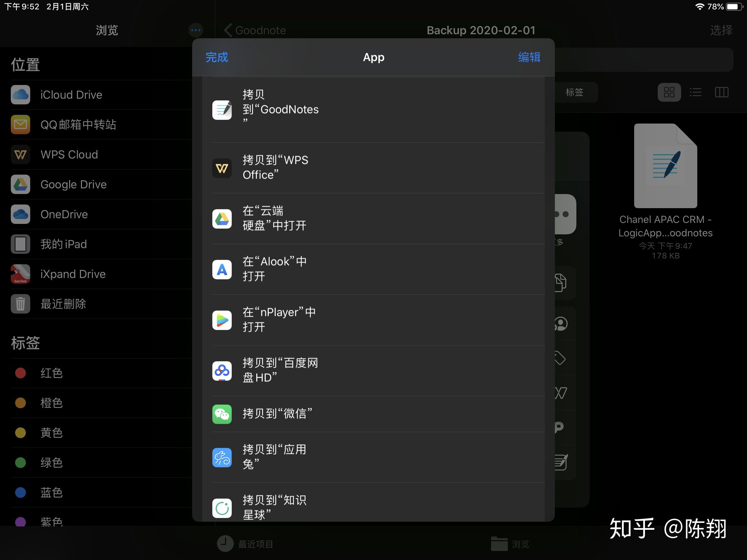Tap the GoodNotes app icon in list
Image resolution: width=747 pixels, height=560 pixels.
pyautogui.click(x=222, y=110)
